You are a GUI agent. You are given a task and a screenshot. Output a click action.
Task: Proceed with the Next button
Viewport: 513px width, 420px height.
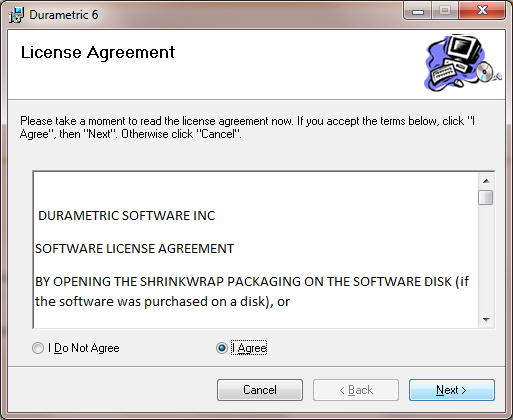(452, 390)
